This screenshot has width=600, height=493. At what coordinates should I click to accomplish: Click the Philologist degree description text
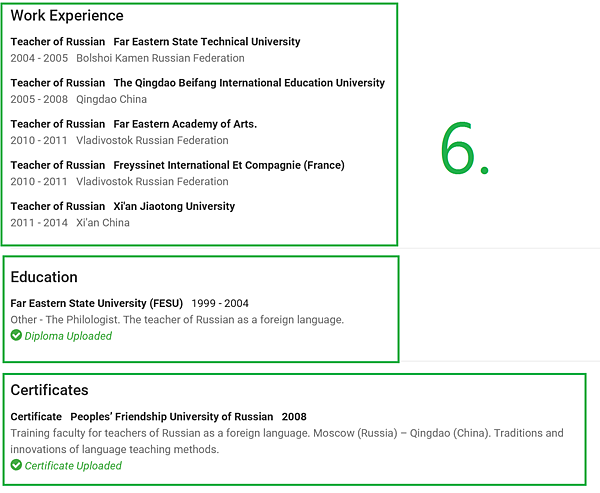click(177, 320)
